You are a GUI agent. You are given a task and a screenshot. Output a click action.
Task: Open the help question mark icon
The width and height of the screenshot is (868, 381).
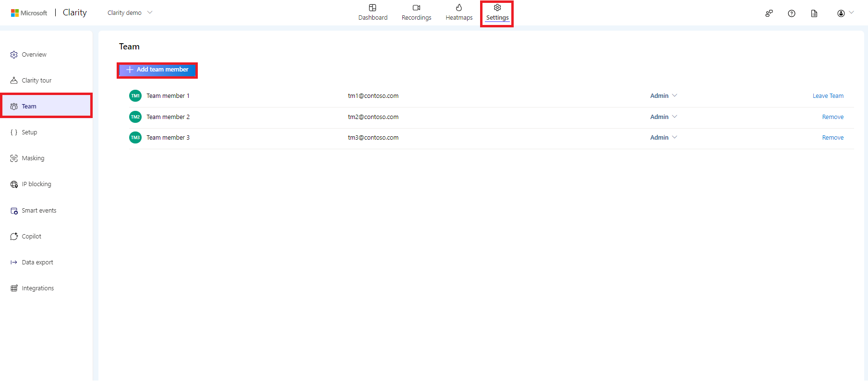point(792,13)
